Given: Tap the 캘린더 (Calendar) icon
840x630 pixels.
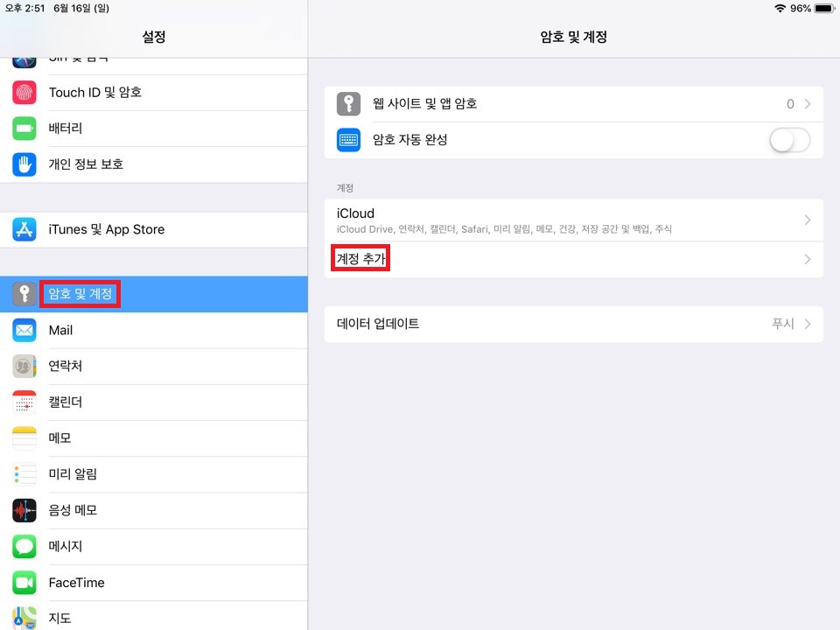Looking at the screenshot, I should point(24,402).
